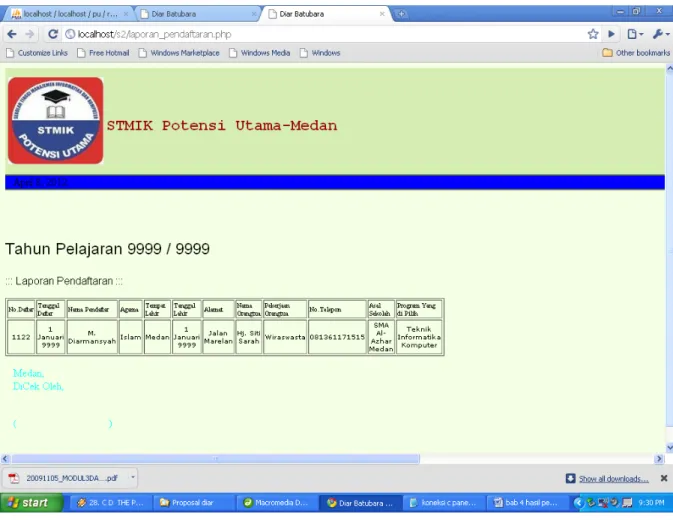Viewport: 673px width, 520px height.
Task: Click the Wiraswasta occupation cell
Action: pos(285,337)
